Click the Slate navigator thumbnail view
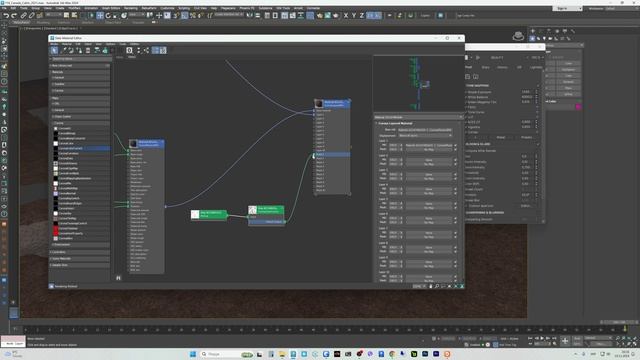 pos(418,84)
